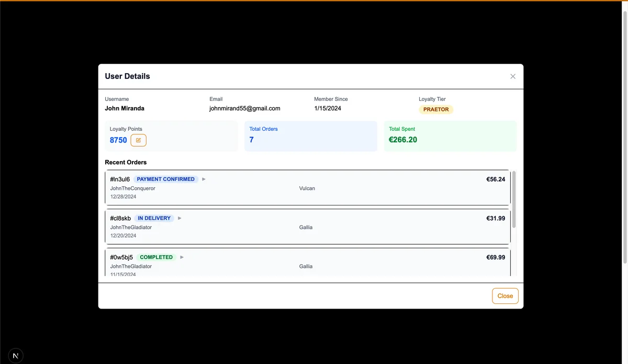Click the email johnmirand55@gmail.com
The image size is (628, 364).
pyautogui.click(x=244, y=108)
